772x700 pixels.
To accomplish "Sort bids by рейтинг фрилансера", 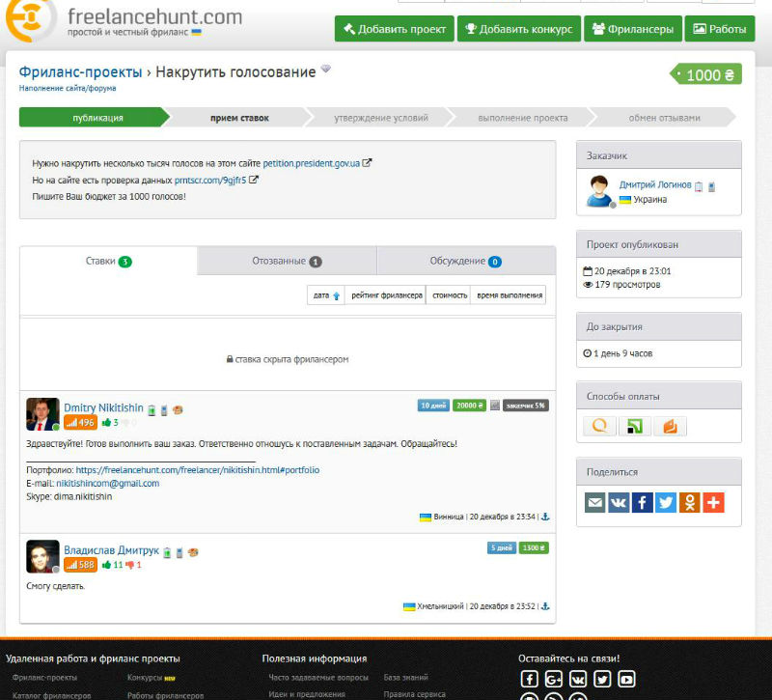I will pos(385,295).
